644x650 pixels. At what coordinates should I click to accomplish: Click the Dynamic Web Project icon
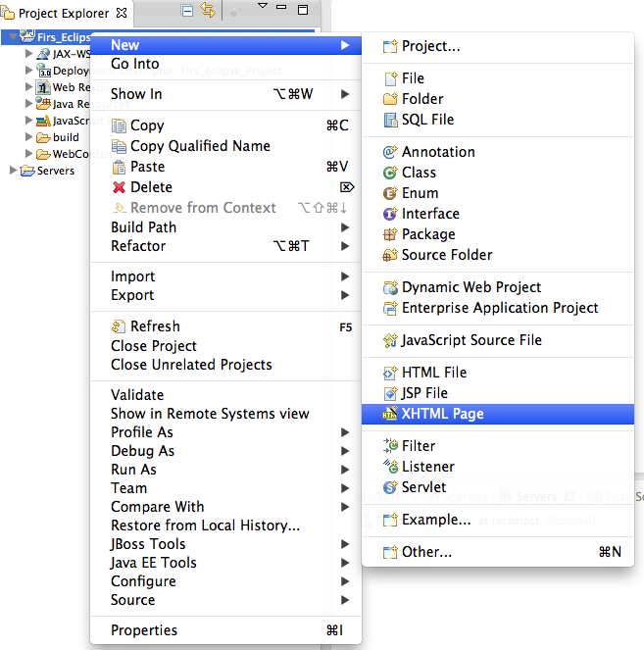point(390,287)
